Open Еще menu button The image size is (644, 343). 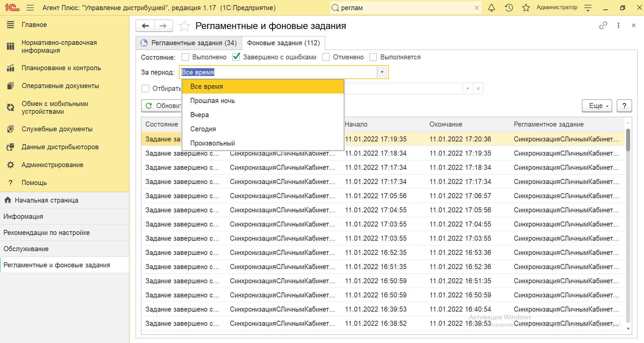point(597,106)
